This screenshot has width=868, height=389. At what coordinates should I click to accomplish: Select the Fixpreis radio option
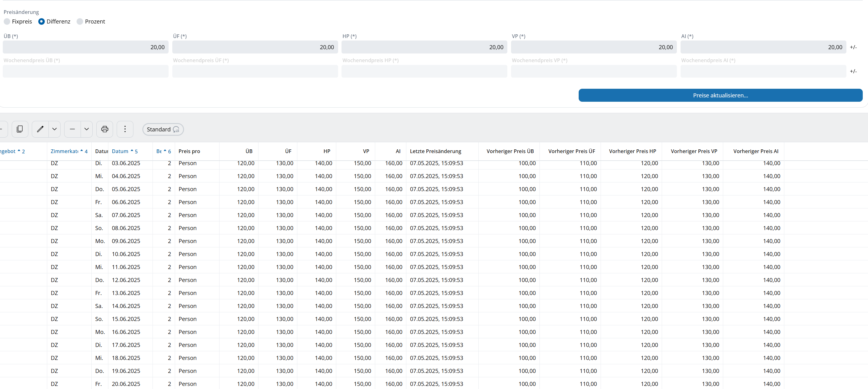point(7,22)
